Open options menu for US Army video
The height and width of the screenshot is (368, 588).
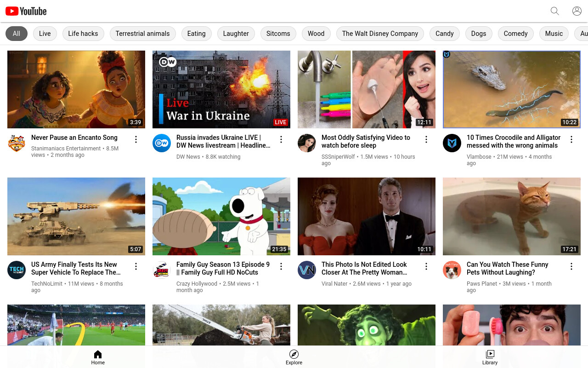pos(136,266)
